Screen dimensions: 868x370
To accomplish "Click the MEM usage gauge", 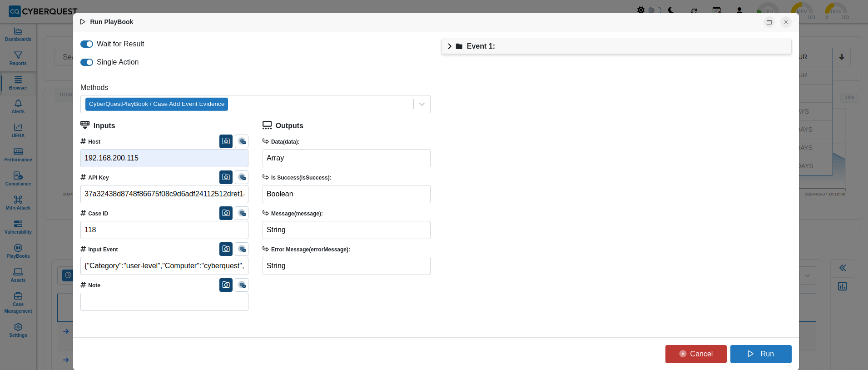I will click(802, 10).
